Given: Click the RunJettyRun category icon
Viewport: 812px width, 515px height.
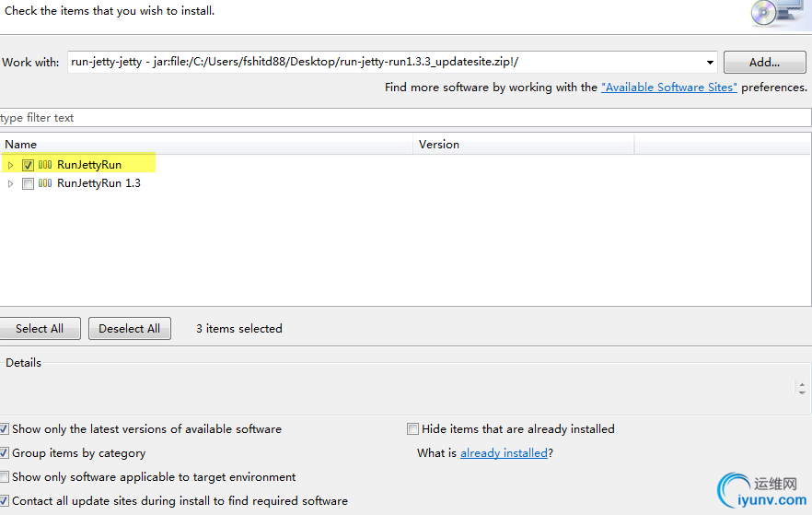Looking at the screenshot, I should (x=45, y=165).
